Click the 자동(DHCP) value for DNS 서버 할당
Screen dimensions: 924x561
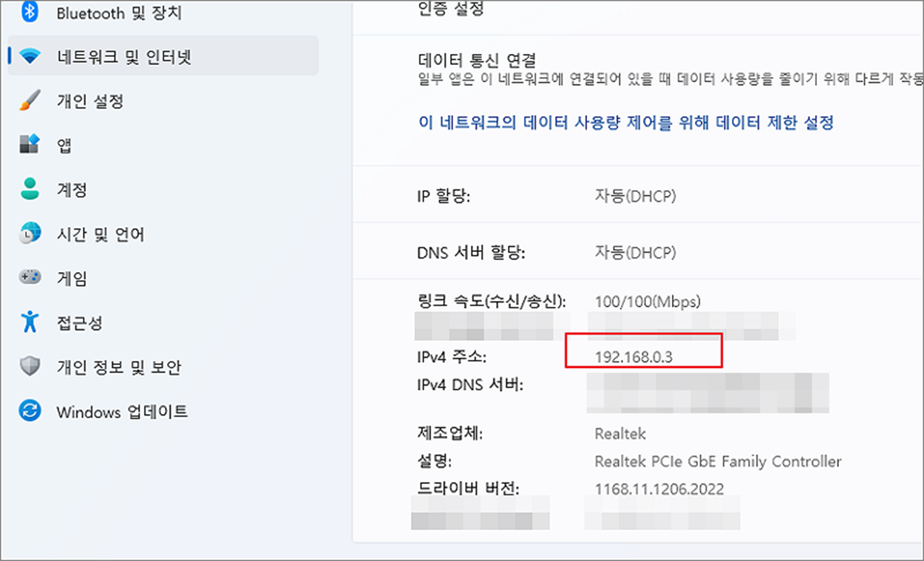pyautogui.click(x=635, y=253)
